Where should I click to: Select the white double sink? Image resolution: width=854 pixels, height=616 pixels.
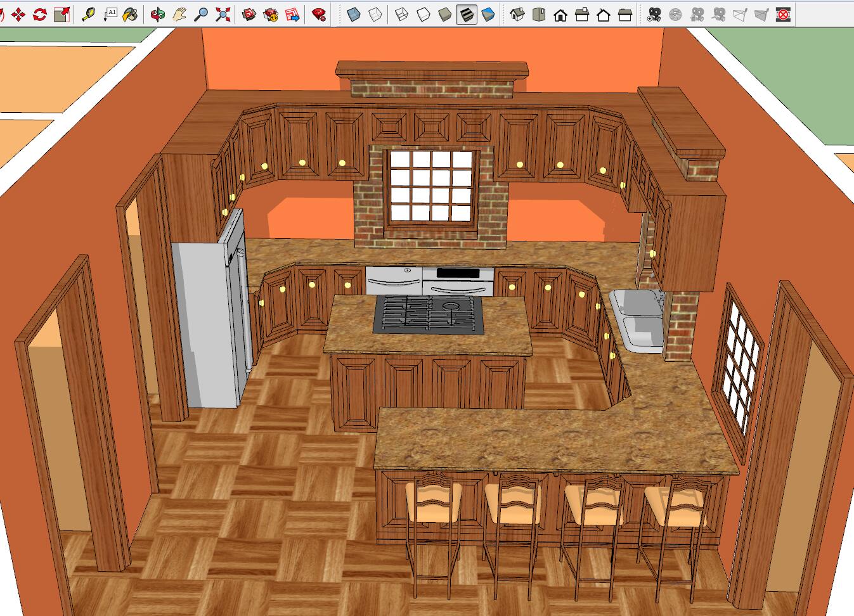point(638,319)
